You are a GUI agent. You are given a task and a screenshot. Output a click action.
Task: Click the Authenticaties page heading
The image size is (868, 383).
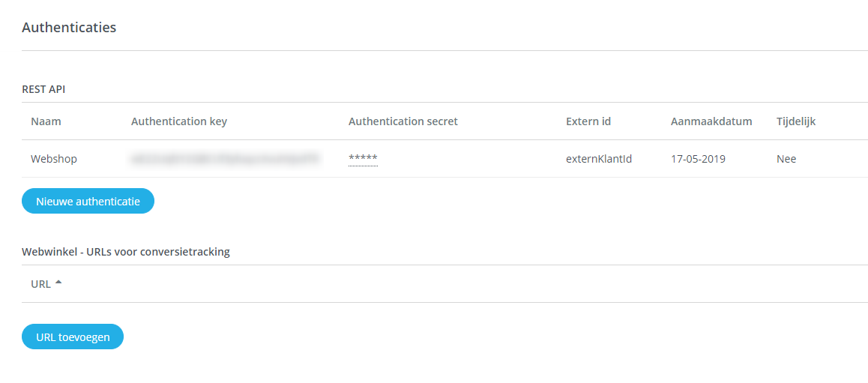69,28
